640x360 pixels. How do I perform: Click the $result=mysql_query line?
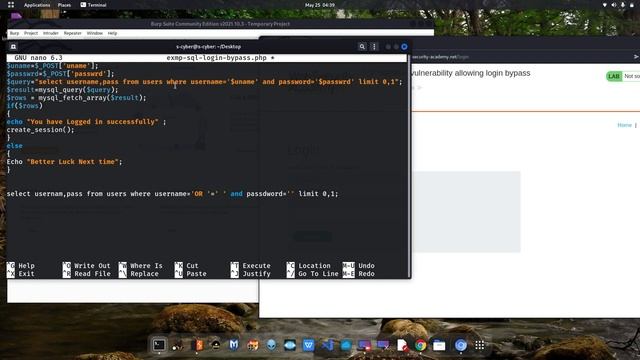point(62,90)
